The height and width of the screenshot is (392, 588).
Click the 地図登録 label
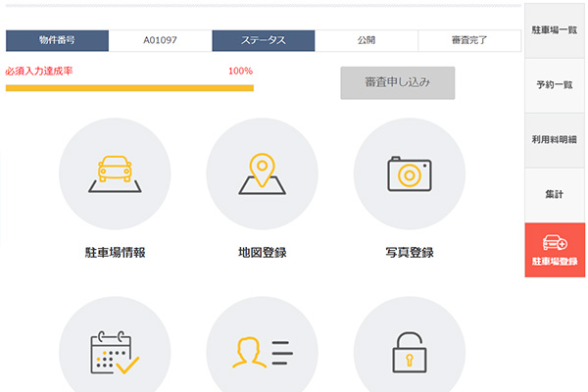262,253
